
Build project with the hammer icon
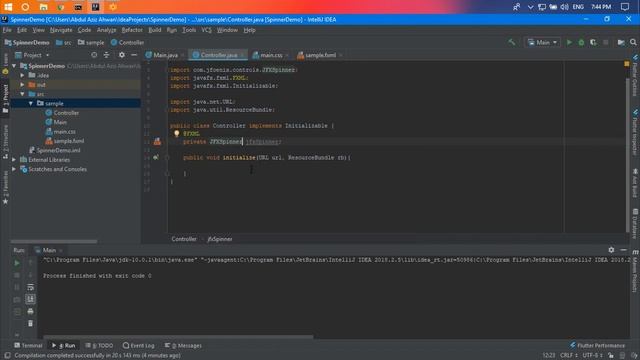click(x=511, y=42)
